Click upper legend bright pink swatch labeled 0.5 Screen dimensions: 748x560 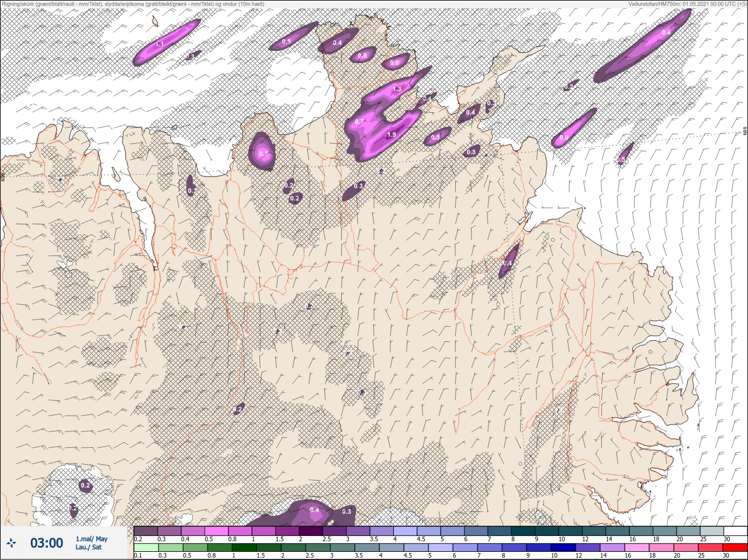(217, 531)
